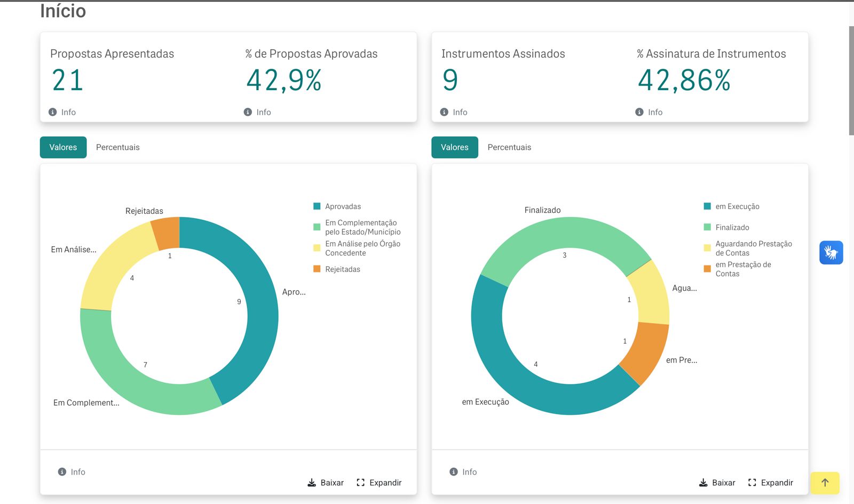854x504 pixels.
Task: Toggle em Execução legend entry
Action: click(x=732, y=206)
